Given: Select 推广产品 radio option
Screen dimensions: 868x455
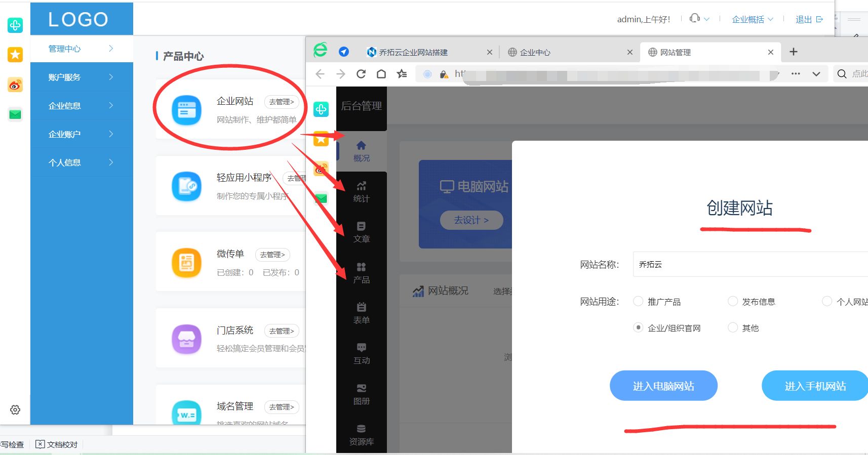Looking at the screenshot, I should pyautogui.click(x=638, y=301).
